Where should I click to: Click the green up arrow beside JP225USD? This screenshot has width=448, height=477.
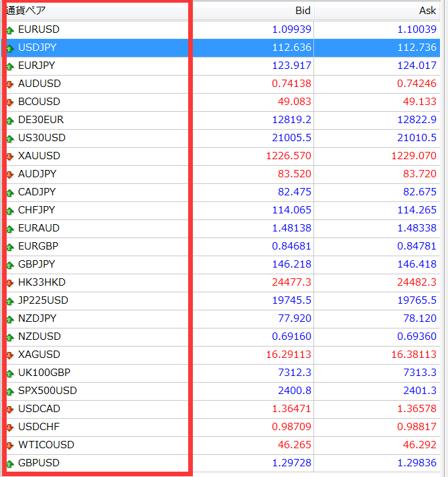click(x=10, y=301)
